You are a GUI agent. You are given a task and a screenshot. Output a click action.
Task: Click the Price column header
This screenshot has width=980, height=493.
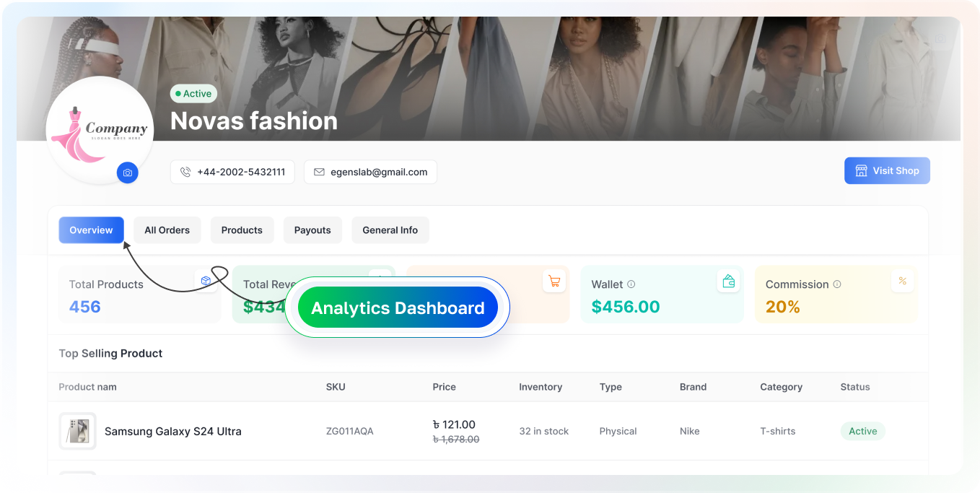pyautogui.click(x=444, y=387)
